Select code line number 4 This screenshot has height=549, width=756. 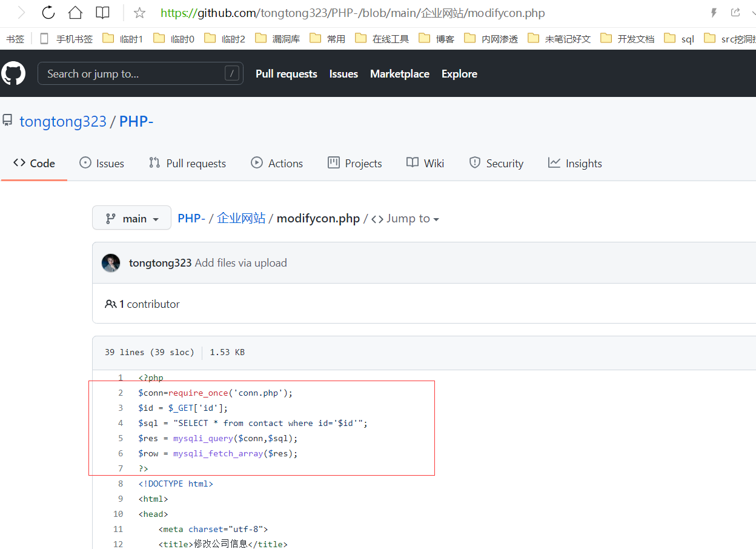tap(121, 423)
